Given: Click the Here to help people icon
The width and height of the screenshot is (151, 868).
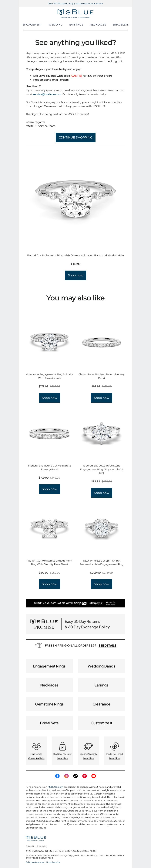Looking at the screenshot, I should tap(36, 746).
